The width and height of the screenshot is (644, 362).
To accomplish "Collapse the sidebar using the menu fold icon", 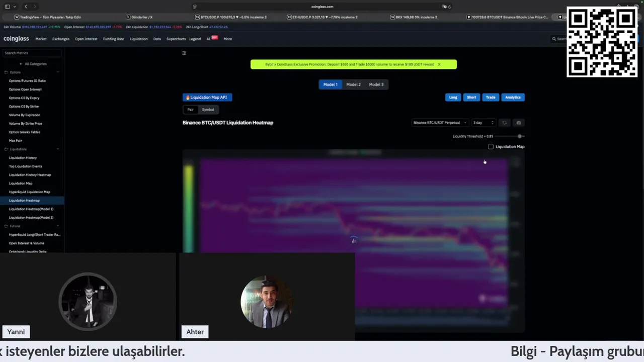I will point(184,53).
